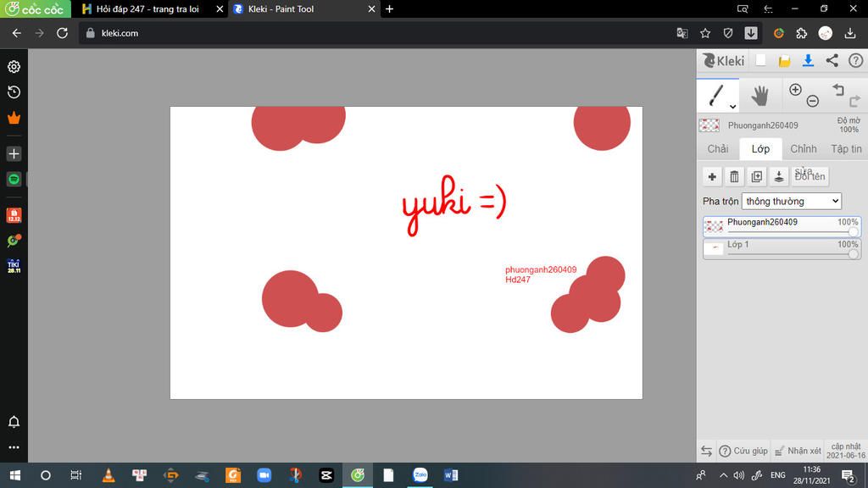Bookmark this page with the star
The image size is (868, 488).
(x=705, y=33)
